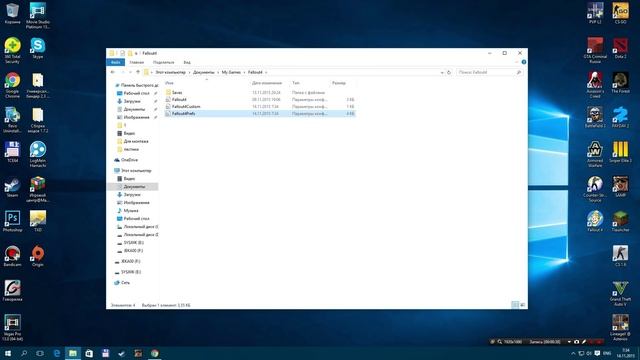Image resolution: width=640 pixels, height=360 pixels.
Task: Select OneDrive in navigation pane
Action: pos(129,160)
